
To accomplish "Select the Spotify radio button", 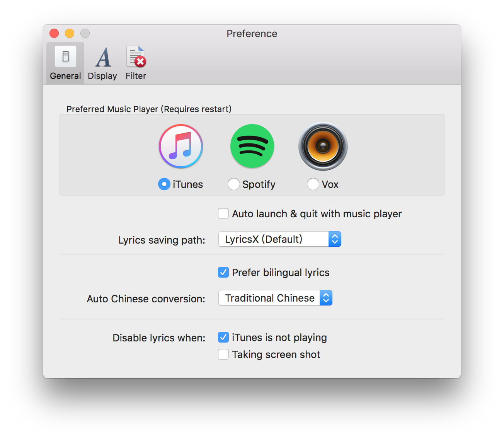I will 234,184.
